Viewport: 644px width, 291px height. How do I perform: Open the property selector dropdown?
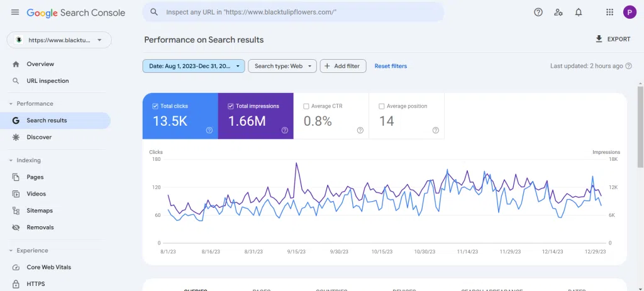pos(59,40)
